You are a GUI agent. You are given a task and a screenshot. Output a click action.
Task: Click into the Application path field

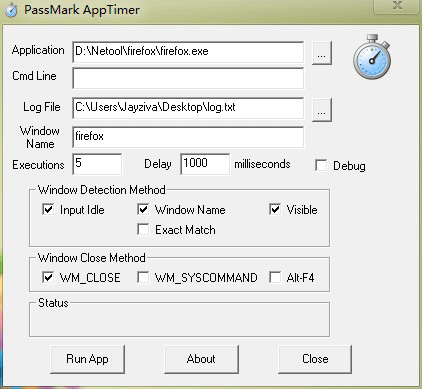(188, 52)
